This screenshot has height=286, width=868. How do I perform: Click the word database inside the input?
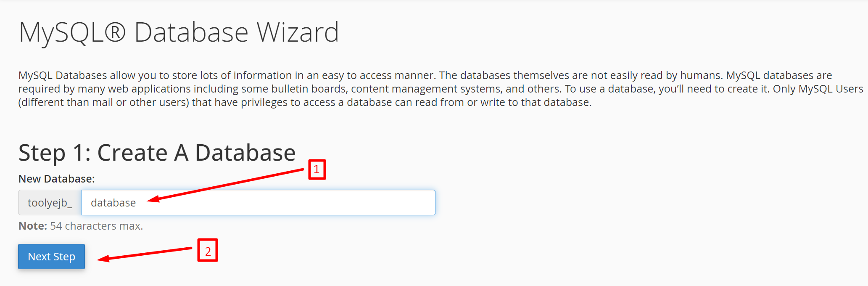pyautogui.click(x=113, y=203)
